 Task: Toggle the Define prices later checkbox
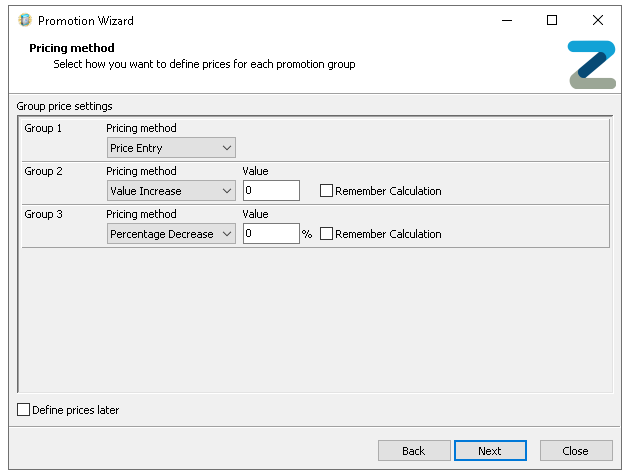(24, 410)
